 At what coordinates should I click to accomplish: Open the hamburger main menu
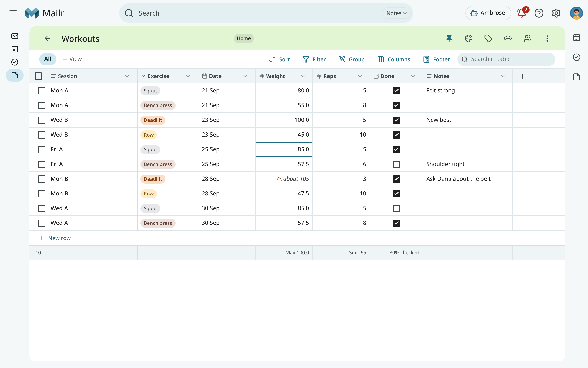pos(13,13)
